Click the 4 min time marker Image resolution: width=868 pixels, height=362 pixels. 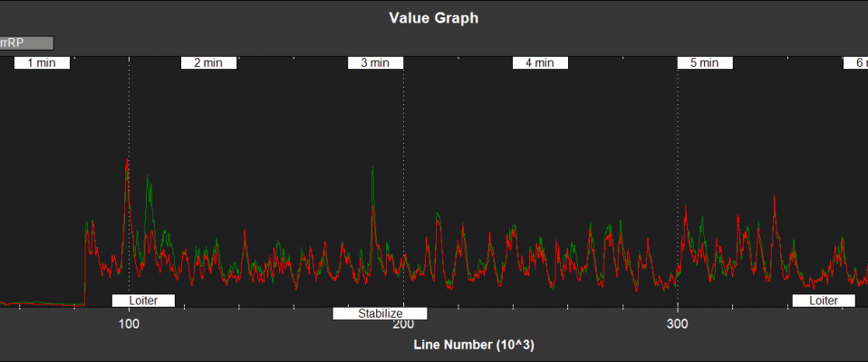pyautogui.click(x=540, y=63)
